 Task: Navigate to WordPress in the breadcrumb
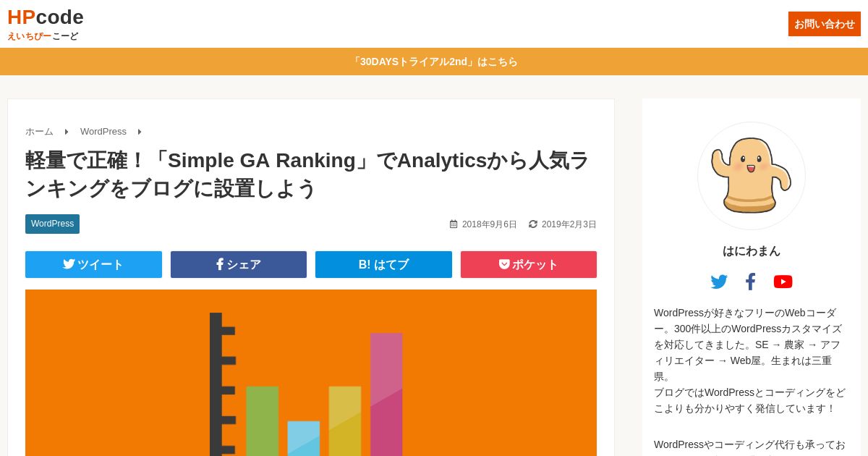pos(103,132)
